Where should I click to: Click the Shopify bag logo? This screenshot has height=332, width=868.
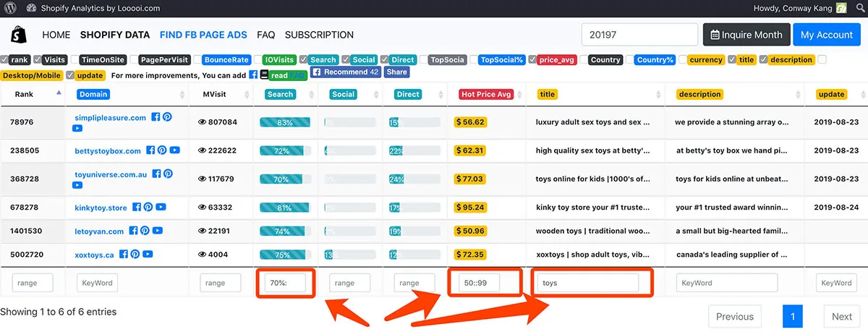point(19,34)
